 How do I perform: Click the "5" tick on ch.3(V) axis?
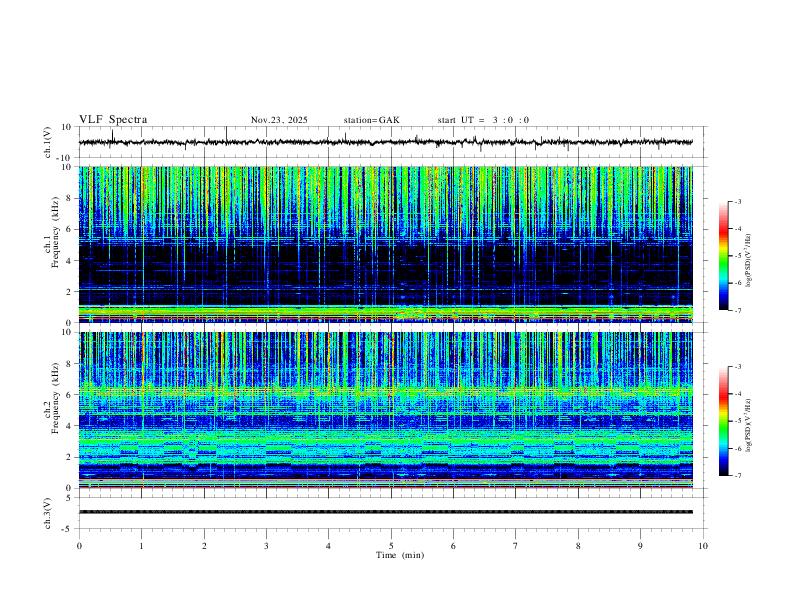[x=70, y=498]
